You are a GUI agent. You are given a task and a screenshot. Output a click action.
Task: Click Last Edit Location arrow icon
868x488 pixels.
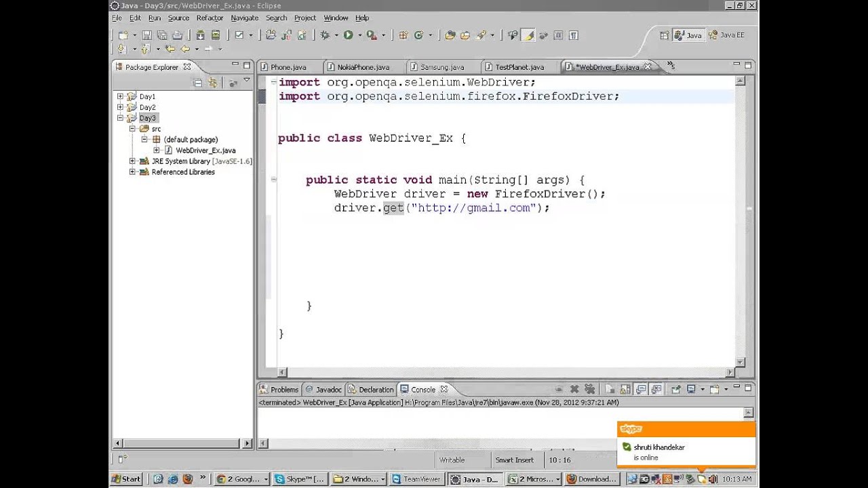170,49
